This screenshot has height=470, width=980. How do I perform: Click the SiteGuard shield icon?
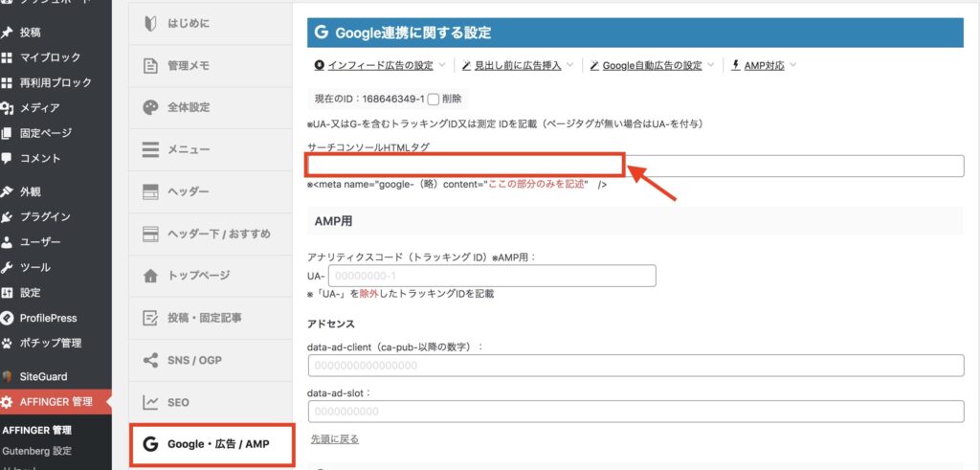[x=7, y=377]
